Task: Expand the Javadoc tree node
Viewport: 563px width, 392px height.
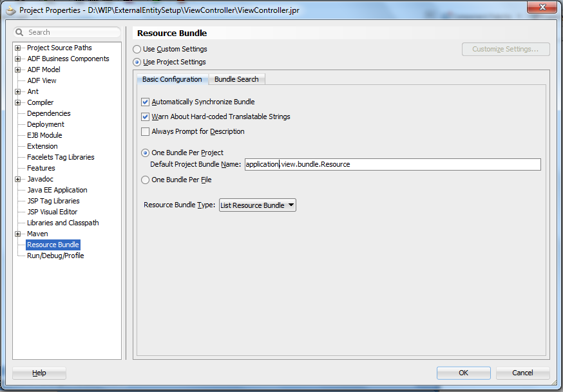Action: coord(17,179)
